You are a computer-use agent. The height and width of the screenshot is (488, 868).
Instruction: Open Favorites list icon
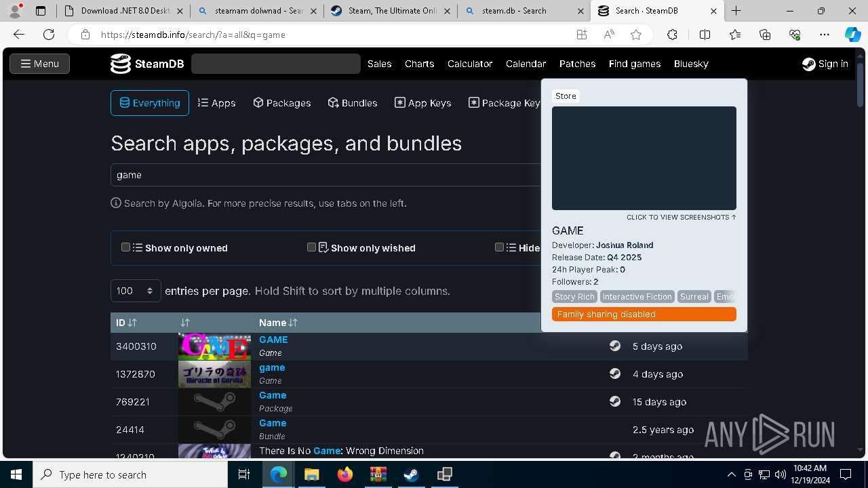coord(735,35)
